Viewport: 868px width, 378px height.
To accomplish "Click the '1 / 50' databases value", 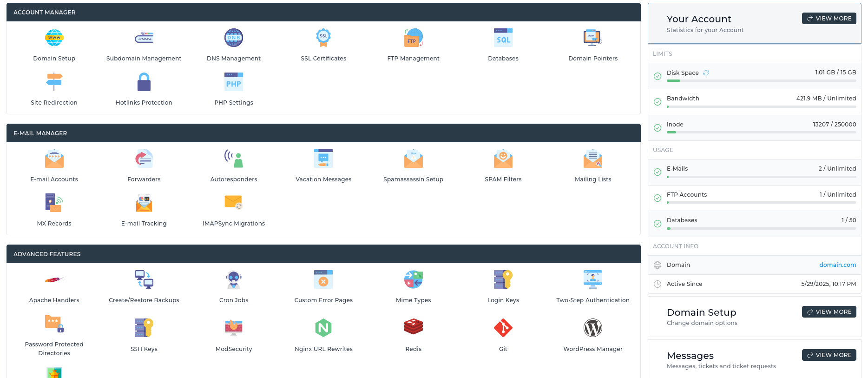I will tap(849, 220).
